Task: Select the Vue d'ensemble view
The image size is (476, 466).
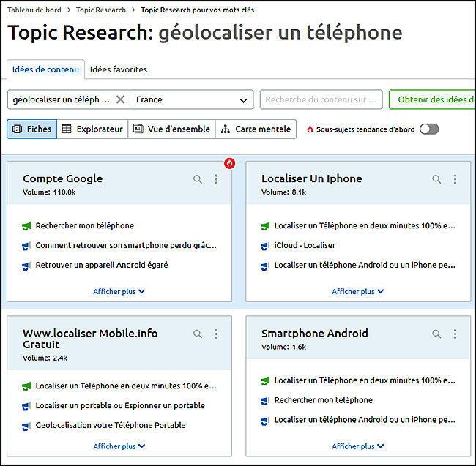Action: click(171, 129)
